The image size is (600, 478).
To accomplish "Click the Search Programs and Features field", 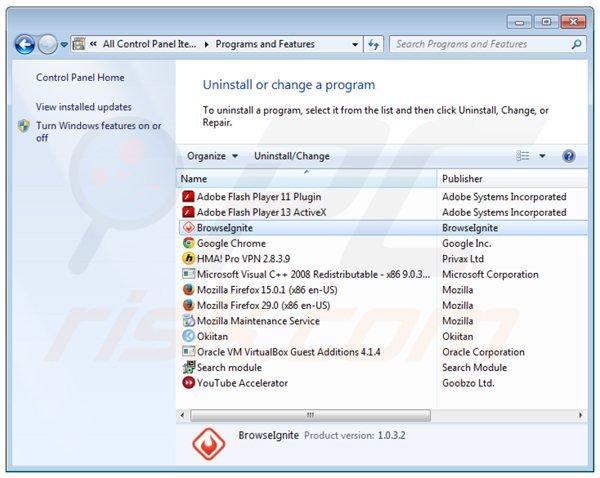I will (x=488, y=44).
